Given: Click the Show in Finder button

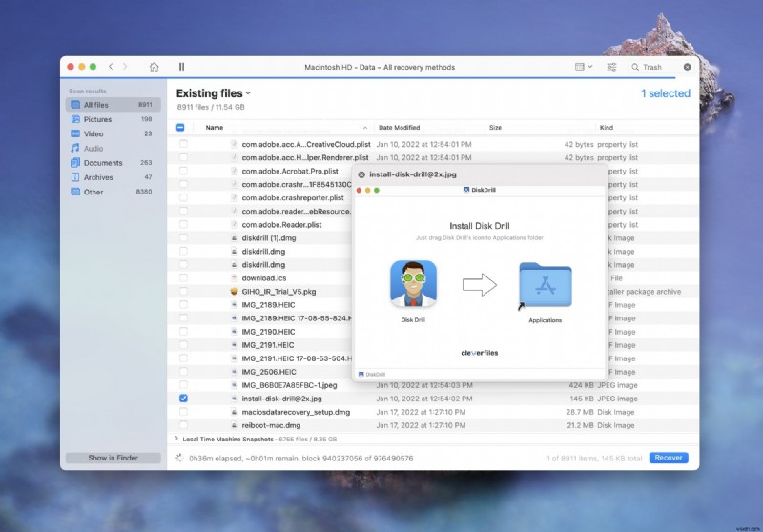Looking at the screenshot, I should tap(113, 458).
